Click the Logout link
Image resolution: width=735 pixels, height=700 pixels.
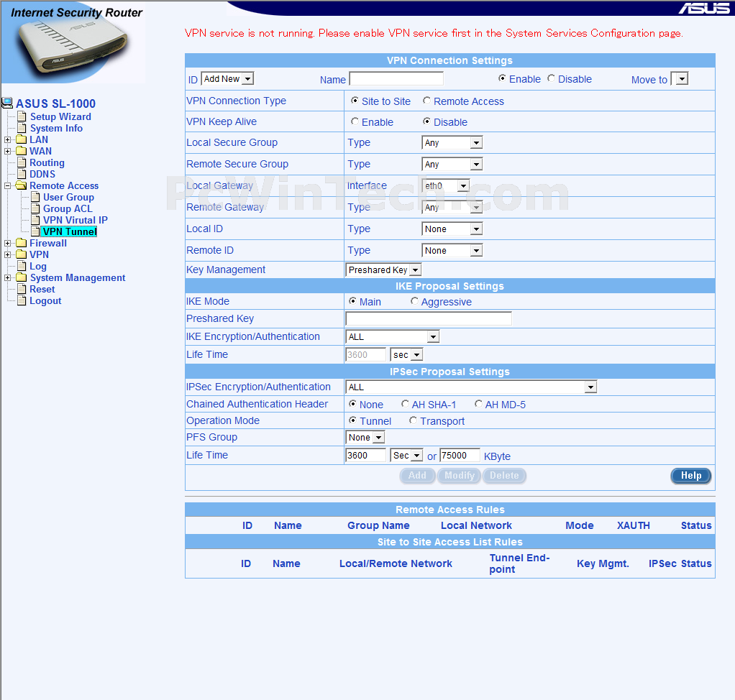coord(45,300)
